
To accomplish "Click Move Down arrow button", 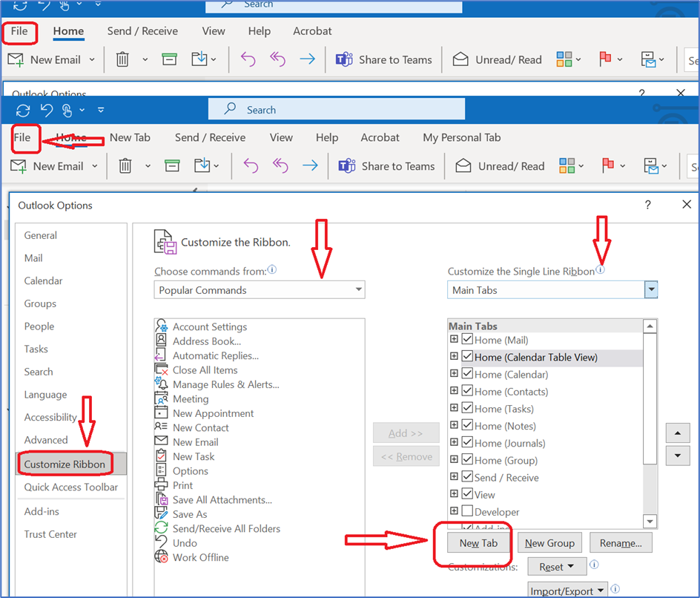I will [678, 456].
